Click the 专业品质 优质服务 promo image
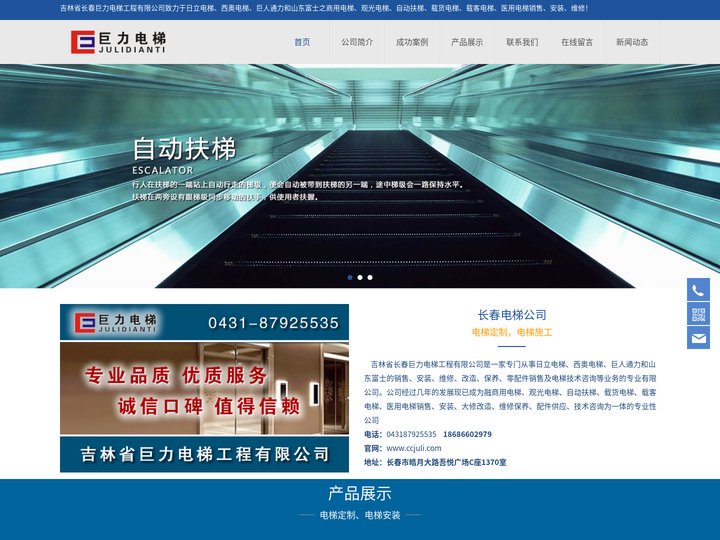 (x=204, y=388)
